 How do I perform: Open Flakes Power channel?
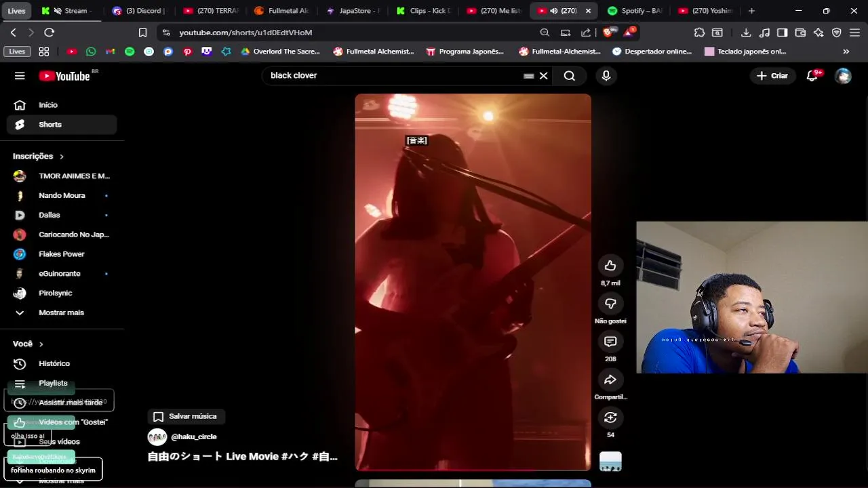tap(62, 254)
